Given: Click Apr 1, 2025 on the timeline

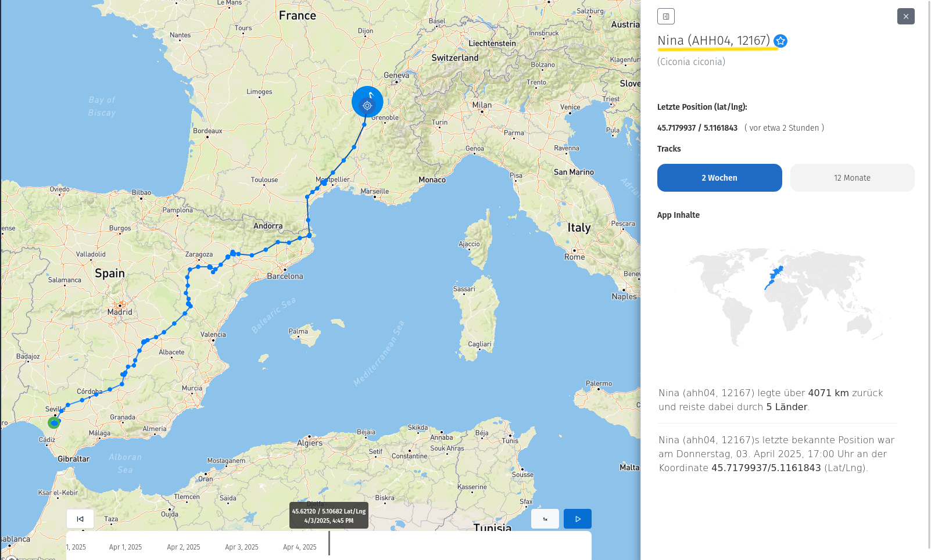Looking at the screenshot, I should [126, 547].
